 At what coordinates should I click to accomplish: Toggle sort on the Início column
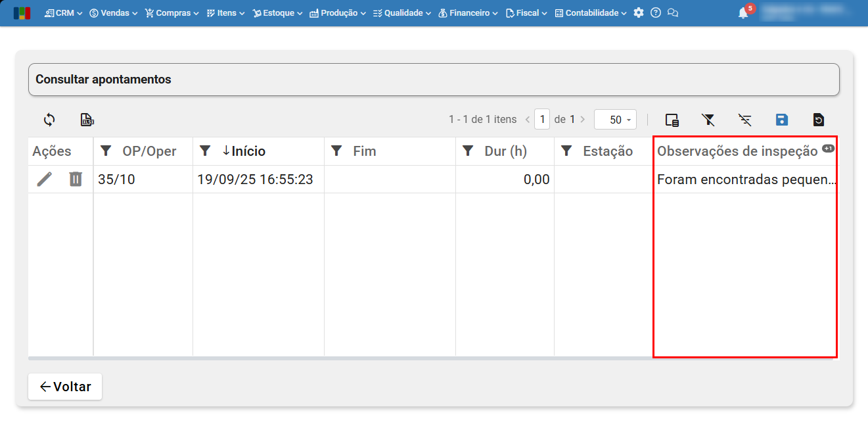point(248,151)
